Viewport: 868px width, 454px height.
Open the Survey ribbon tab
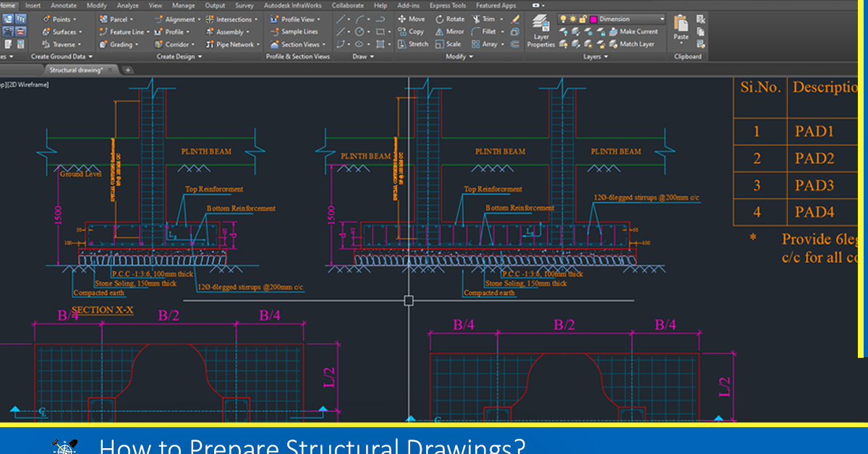click(244, 5)
